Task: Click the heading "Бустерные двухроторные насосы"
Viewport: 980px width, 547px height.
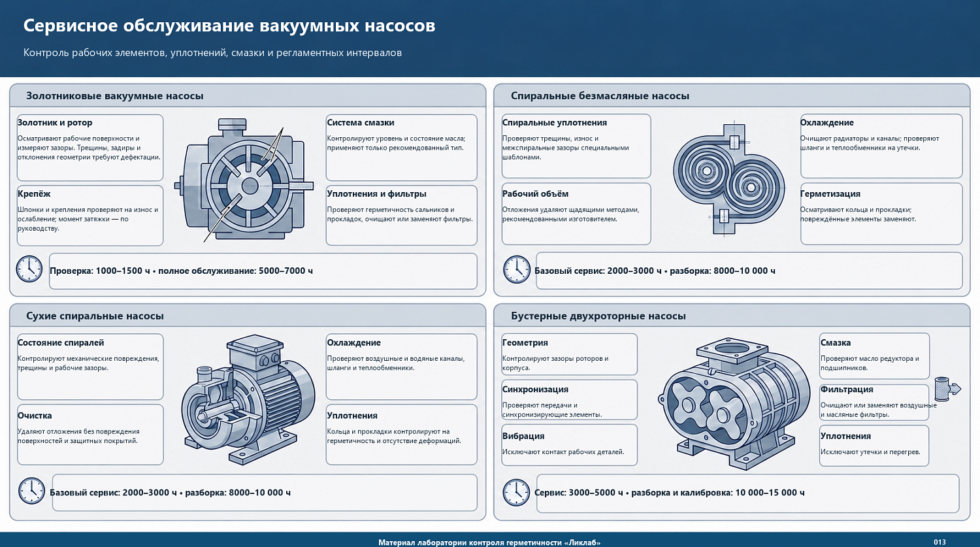Action: (598, 316)
